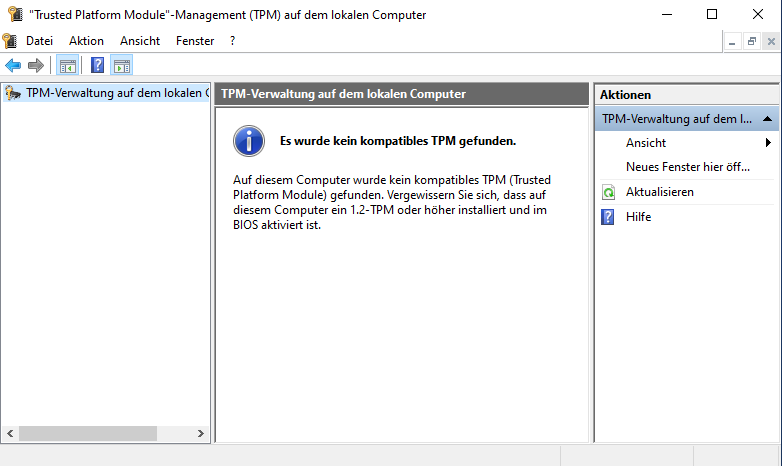Image resolution: width=782 pixels, height=466 pixels.
Task: Click the blue information icon in center pane
Action: pos(249,141)
